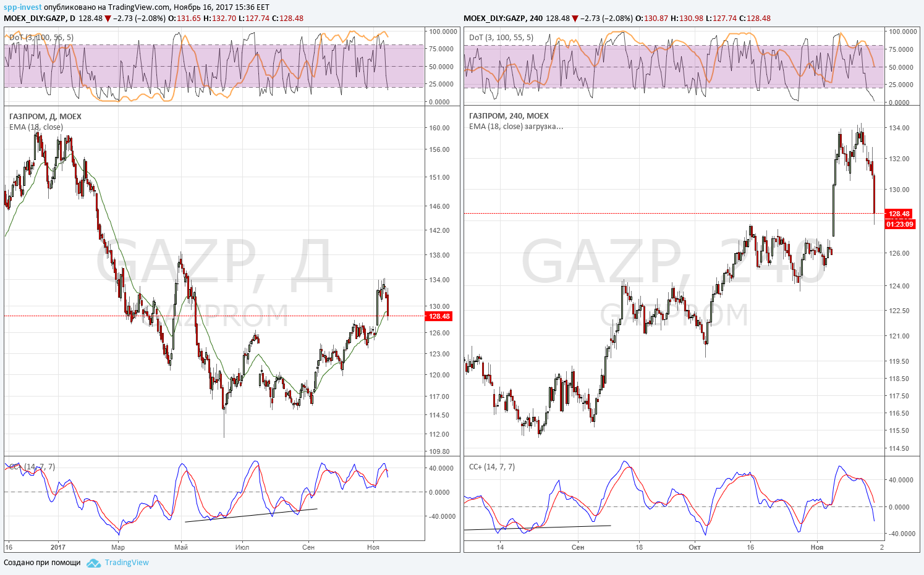
Task: Click the Май date marker on daily time axis
Action: pyautogui.click(x=181, y=547)
